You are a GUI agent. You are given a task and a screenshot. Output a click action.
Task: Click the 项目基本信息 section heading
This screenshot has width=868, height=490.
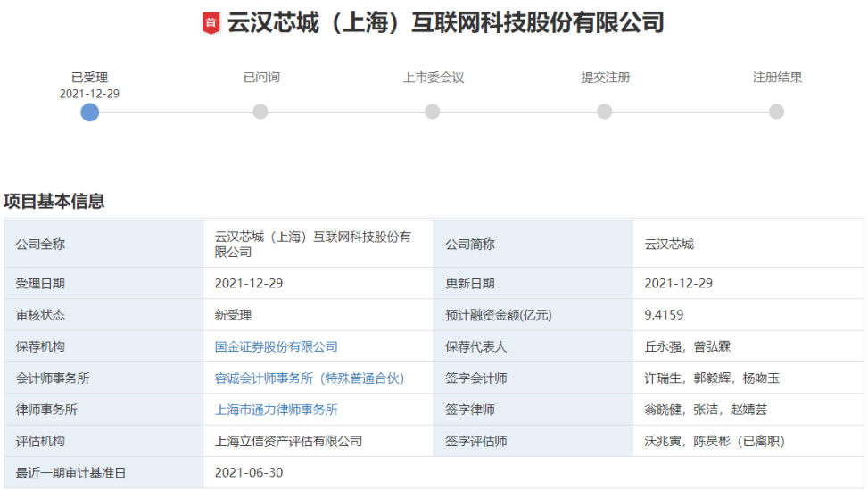[x=54, y=201]
